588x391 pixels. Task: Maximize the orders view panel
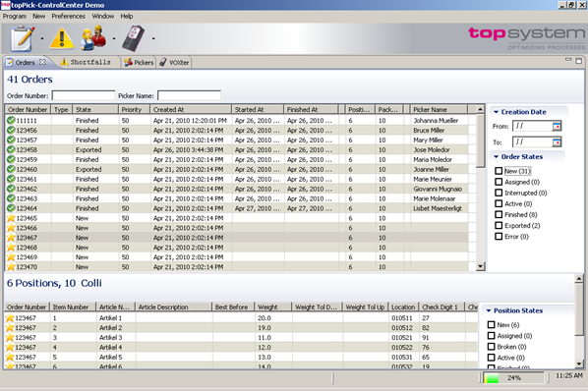pos(578,61)
